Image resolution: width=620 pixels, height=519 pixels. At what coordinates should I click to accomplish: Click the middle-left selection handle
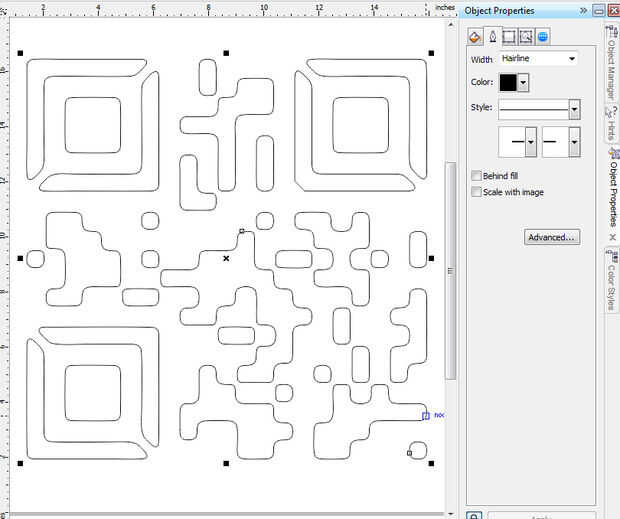(21, 258)
